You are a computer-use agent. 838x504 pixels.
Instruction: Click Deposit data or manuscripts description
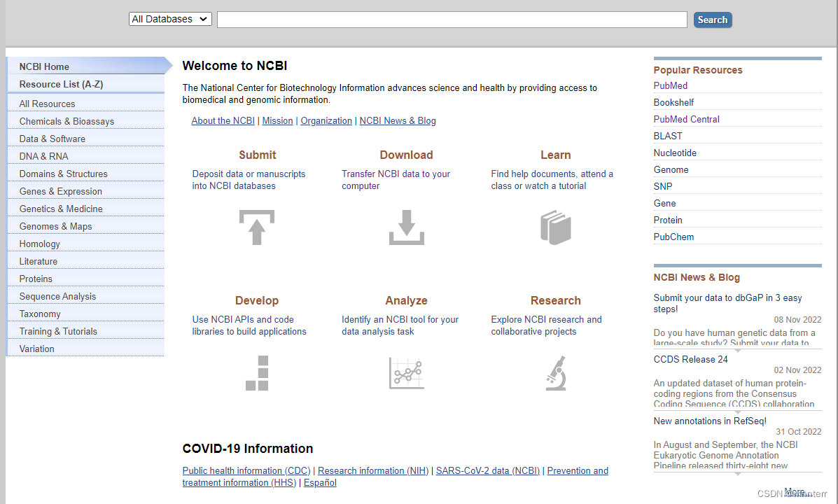coord(249,180)
